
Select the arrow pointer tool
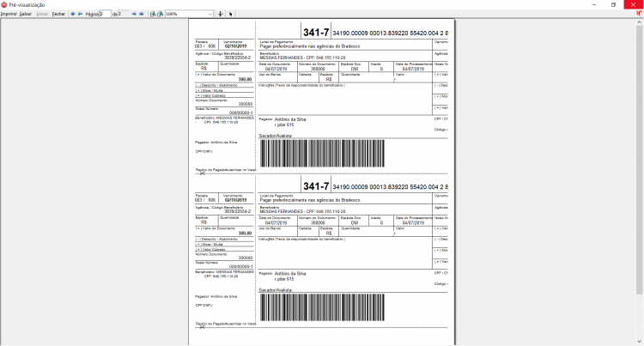pos(230,14)
